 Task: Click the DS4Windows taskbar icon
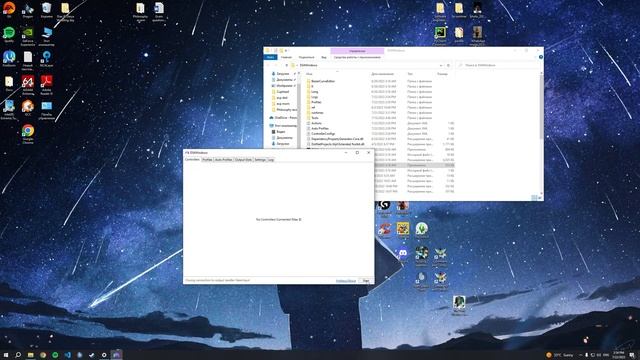pyautogui.click(x=116, y=355)
